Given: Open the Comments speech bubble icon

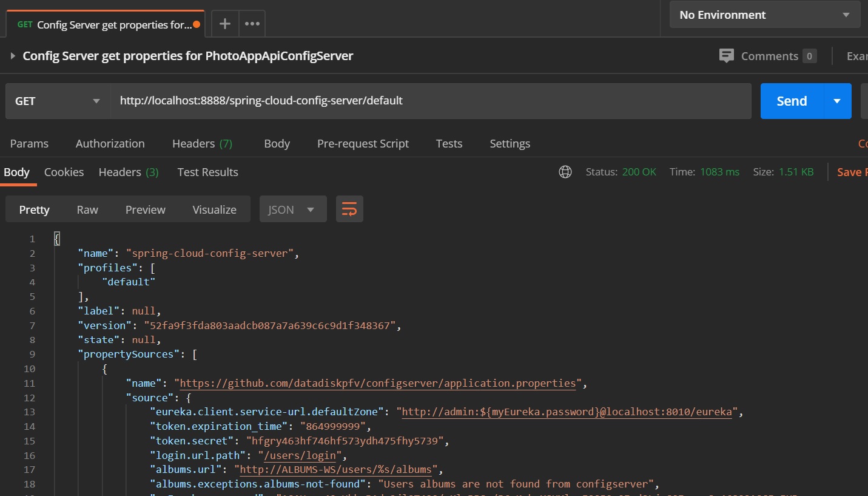Looking at the screenshot, I should [x=726, y=56].
